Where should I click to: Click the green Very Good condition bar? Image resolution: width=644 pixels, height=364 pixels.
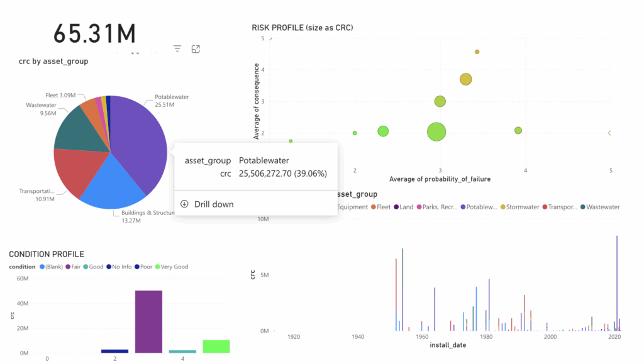pos(216,346)
